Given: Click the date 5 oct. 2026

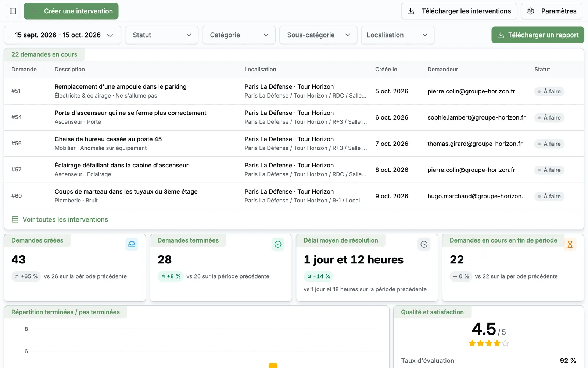Looking at the screenshot, I should coord(392,91).
